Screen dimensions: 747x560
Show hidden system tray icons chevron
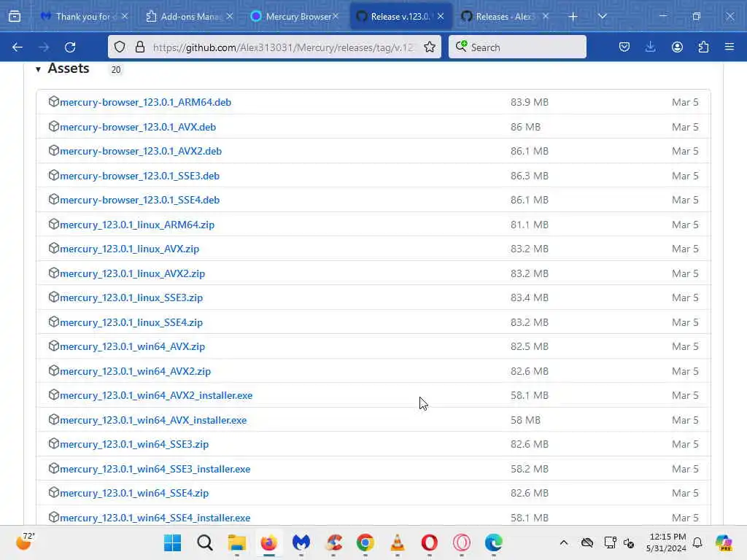(x=564, y=542)
